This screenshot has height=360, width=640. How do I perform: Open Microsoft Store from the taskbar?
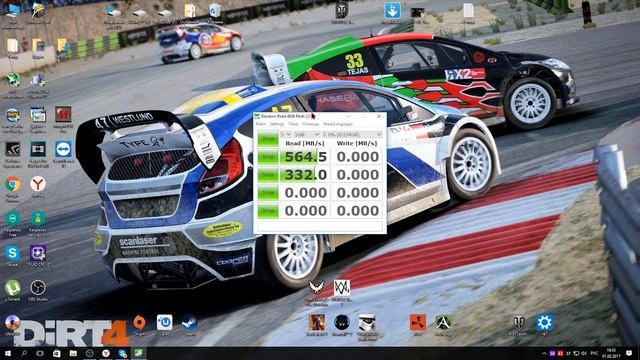tap(56, 353)
